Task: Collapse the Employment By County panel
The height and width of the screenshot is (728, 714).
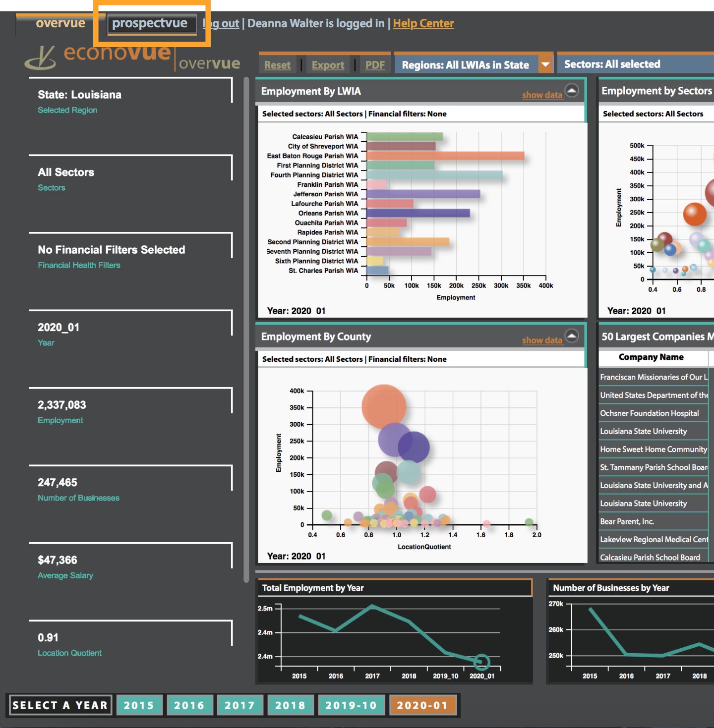Action: pos(573,336)
